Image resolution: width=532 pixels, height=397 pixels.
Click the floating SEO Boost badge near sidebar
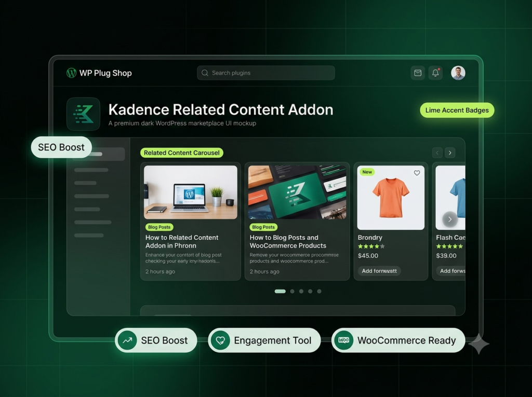click(x=61, y=147)
